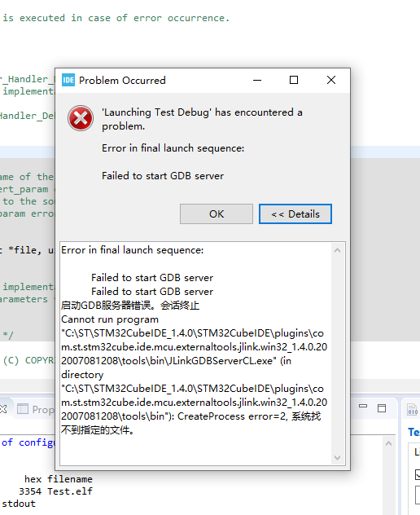The width and height of the screenshot is (420, 515).
Task: Open the binary 010 file icon tab
Action: (412, 409)
